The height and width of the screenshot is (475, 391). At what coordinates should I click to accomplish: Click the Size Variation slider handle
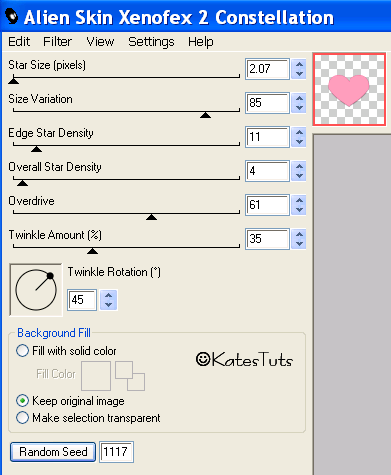click(x=205, y=115)
